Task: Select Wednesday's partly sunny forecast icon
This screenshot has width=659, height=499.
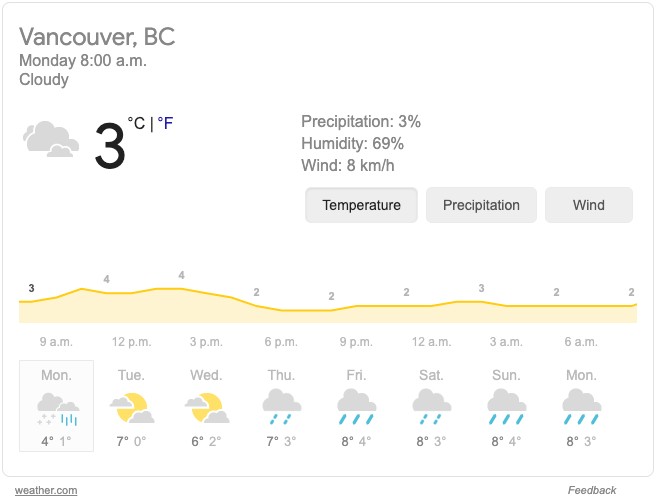Action: click(x=207, y=408)
